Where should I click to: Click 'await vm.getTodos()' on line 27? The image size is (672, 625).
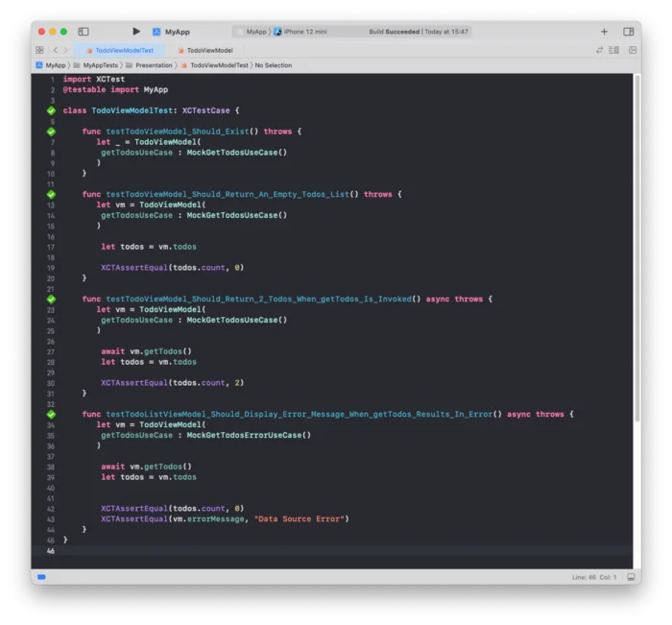point(146,351)
